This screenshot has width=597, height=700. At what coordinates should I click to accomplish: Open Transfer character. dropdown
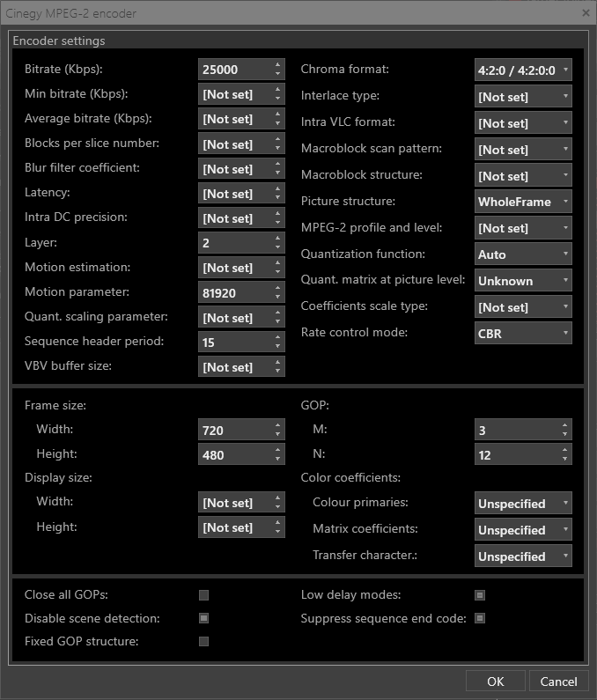(523, 556)
